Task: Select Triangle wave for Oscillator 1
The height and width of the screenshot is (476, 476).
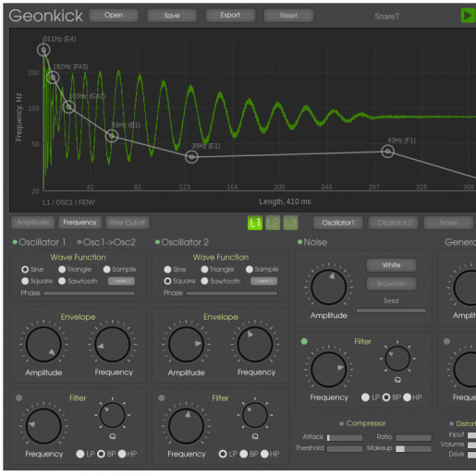Action: pos(62,269)
